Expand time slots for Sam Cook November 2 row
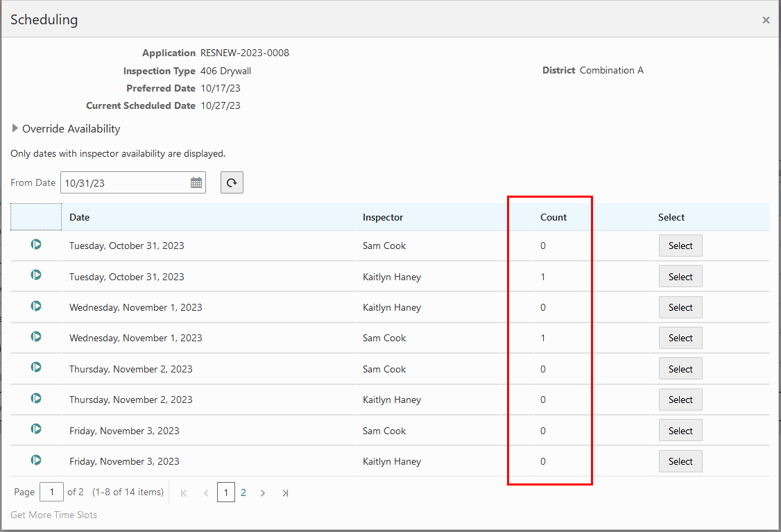Viewport: 781px width, 532px height. click(x=36, y=367)
